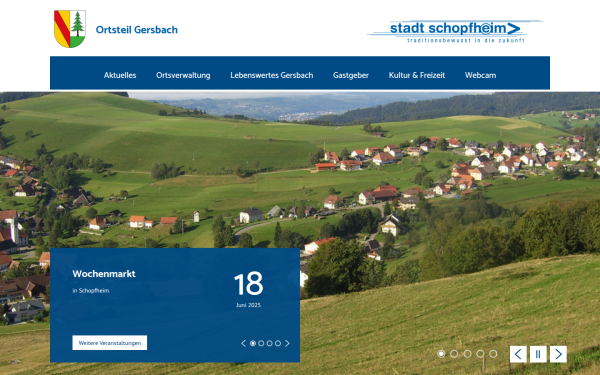Open the Gastgeber menu

pyautogui.click(x=351, y=75)
